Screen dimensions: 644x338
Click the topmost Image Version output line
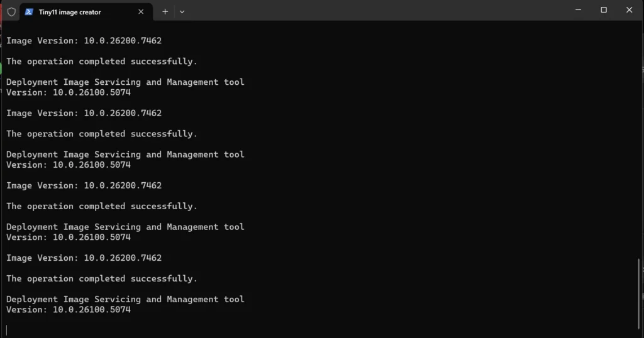click(84, 41)
